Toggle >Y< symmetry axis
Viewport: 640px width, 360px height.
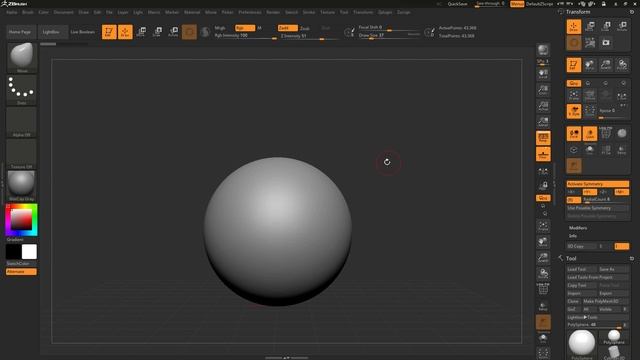(x=589, y=192)
